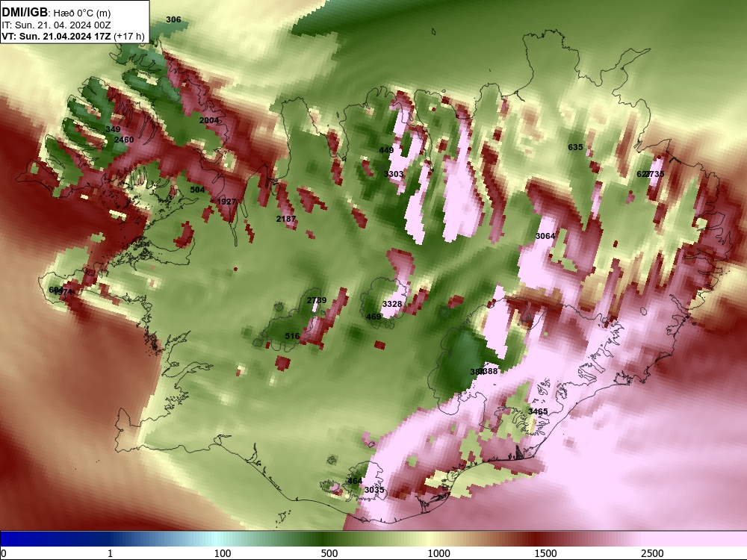Click the light pink end of the color scale
The height and width of the screenshot is (560, 747).
click(695, 539)
